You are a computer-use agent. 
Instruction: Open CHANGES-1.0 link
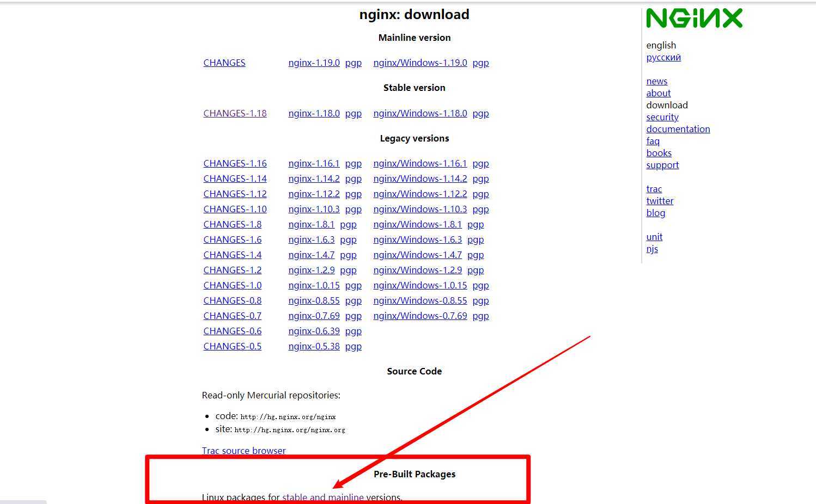232,285
